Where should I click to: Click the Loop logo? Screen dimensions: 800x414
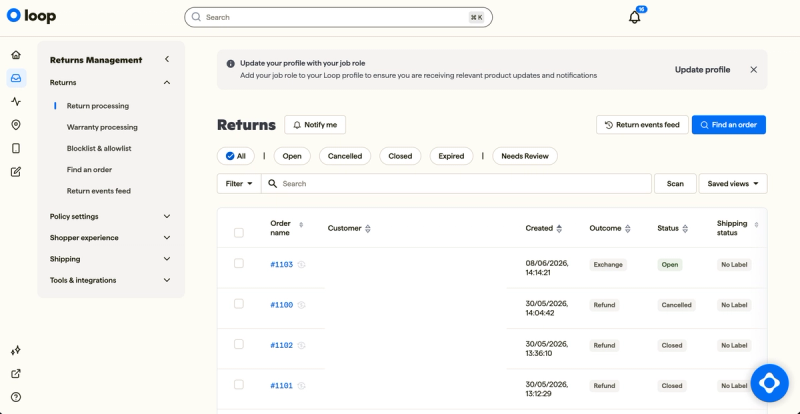(31, 16)
